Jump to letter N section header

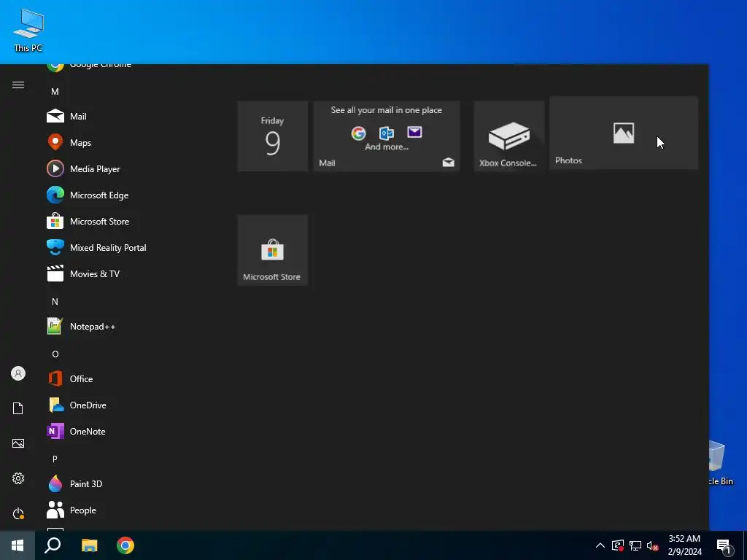pos(55,301)
